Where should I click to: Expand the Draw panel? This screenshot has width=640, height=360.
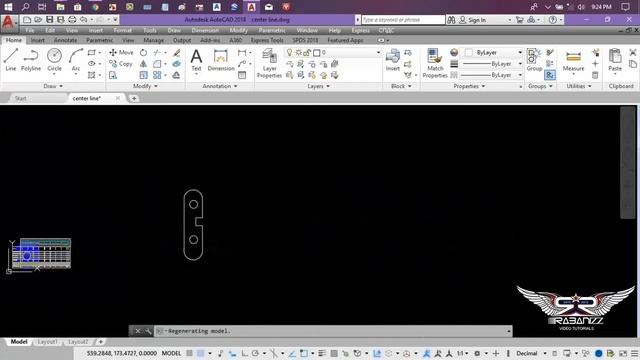[x=53, y=86]
